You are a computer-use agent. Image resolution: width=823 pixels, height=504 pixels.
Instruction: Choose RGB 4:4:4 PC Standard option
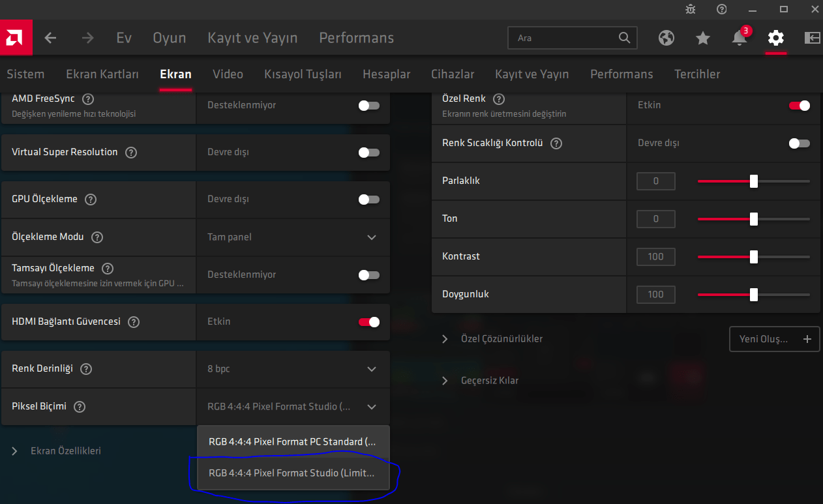(293, 442)
